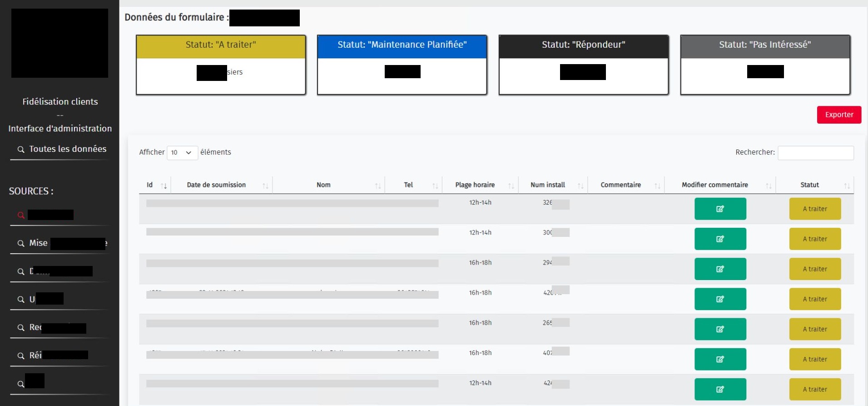
Task: Click the red Exporter button
Action: tap(839, 115)
